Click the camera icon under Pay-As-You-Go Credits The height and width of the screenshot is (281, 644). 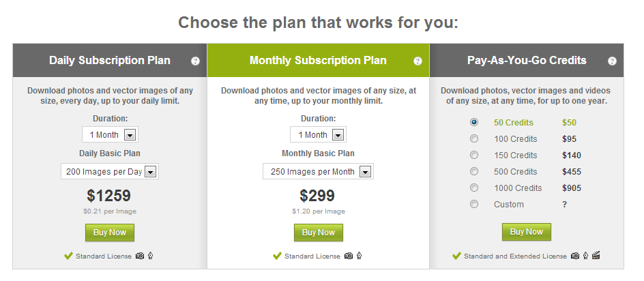(x=575, y=256)
